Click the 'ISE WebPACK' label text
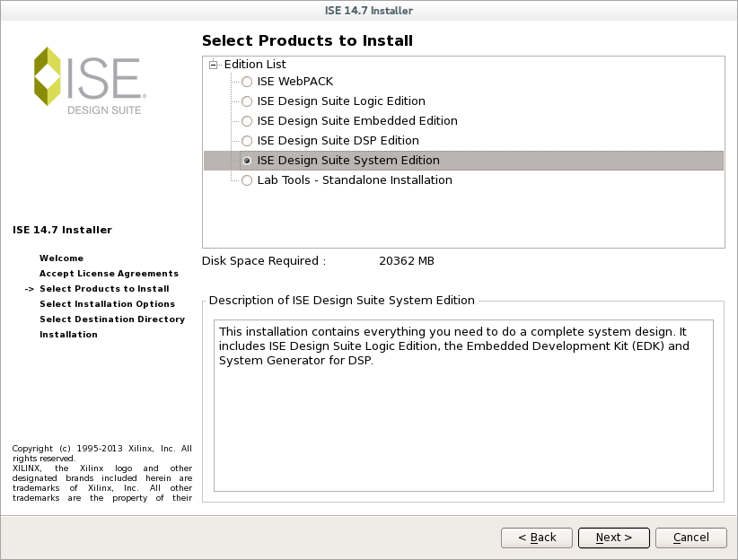The width and height of the screenshot is (738, 560). (x=295, y=82)
